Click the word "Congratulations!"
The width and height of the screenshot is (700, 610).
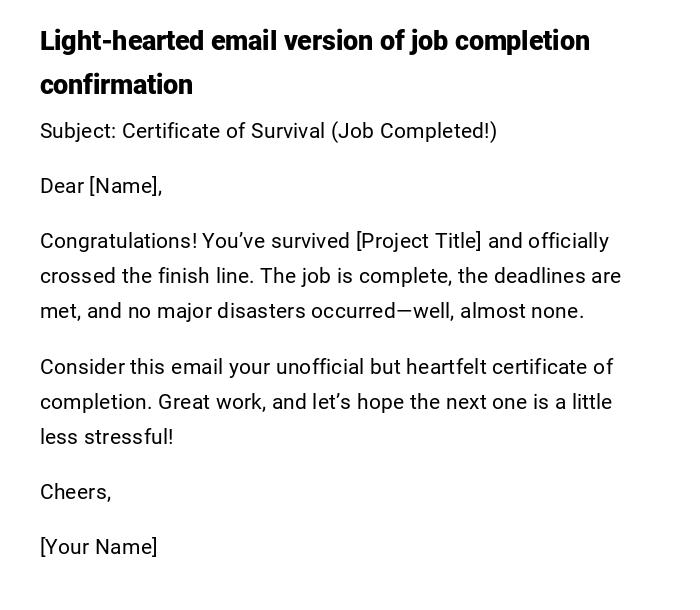tap(119, 241)
